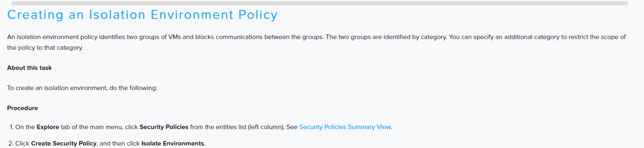Open the Security Policies Summary View link
Viewport: 644px width, 148px height.
pyautogui.click(x=345, y=127)
